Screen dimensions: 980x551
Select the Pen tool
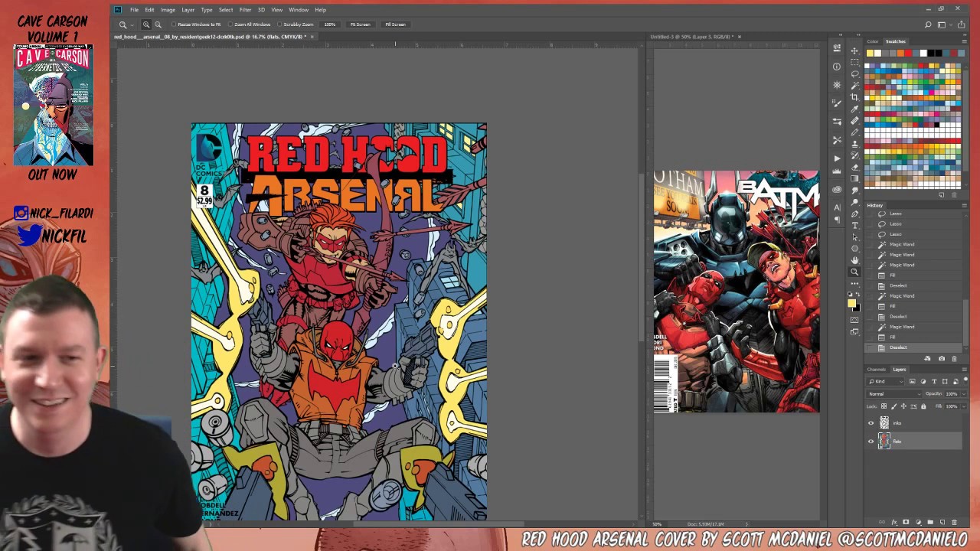[854, 213]
